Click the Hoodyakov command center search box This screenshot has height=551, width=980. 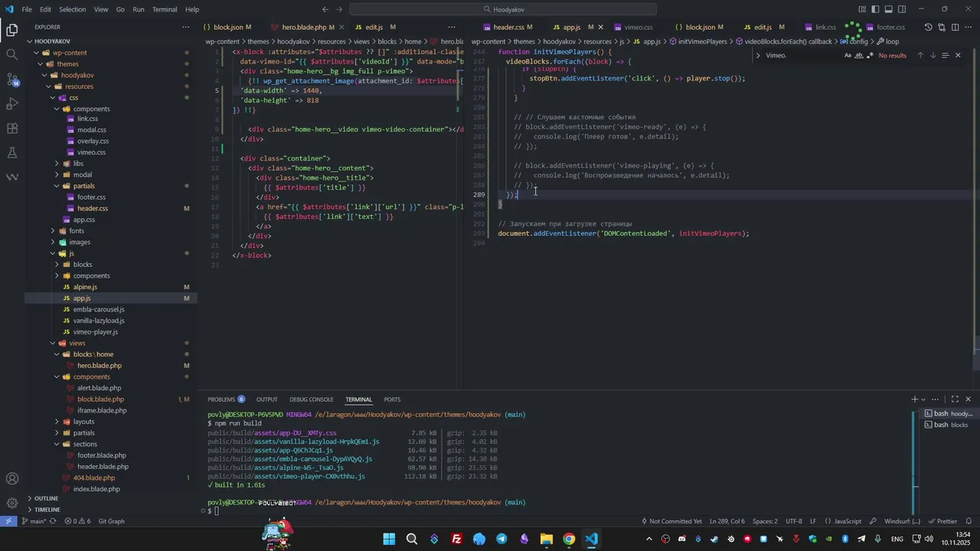point(503,9)
